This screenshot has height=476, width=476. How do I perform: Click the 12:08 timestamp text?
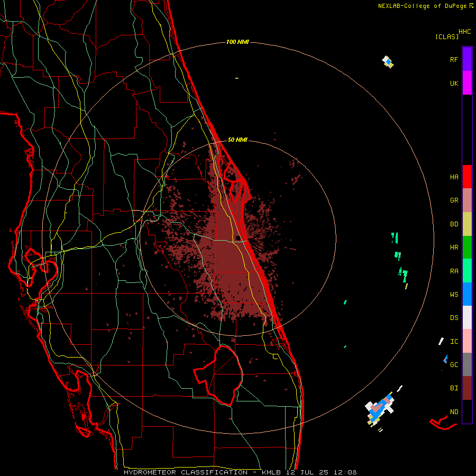pos(345,472)
